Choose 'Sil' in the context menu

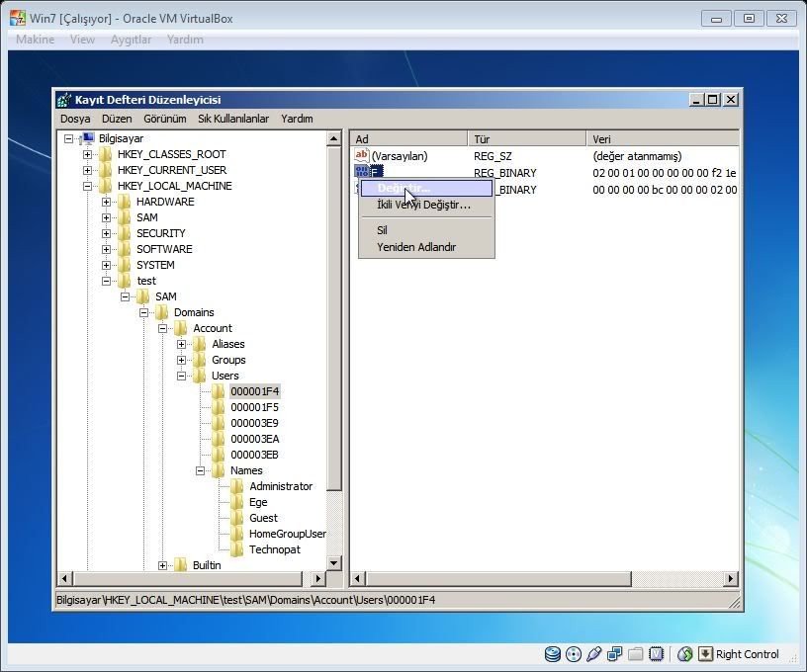coord(382,230)
